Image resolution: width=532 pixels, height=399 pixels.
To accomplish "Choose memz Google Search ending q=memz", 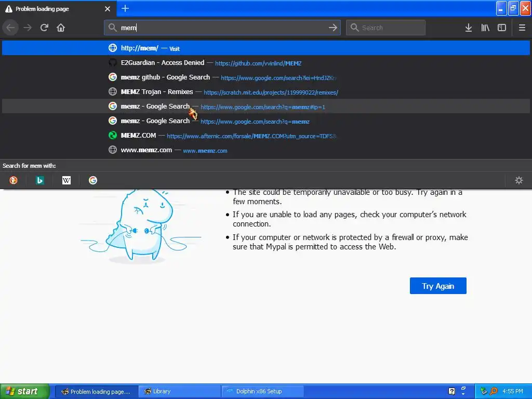I will pyautogui.click(x=266, y=121).
